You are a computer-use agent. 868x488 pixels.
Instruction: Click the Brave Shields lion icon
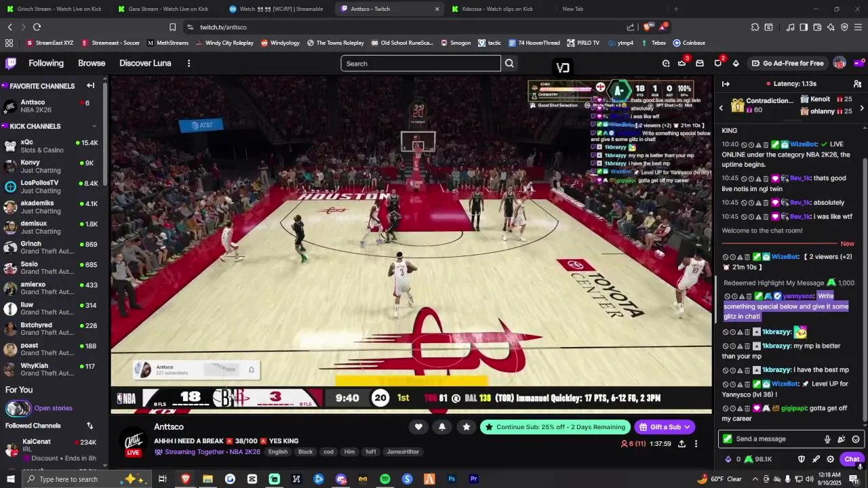tap(647, 27)
